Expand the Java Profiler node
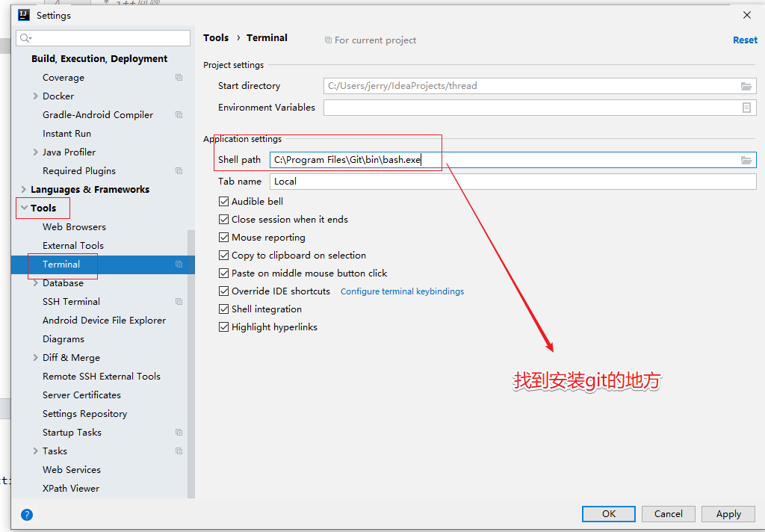765x532 pixels. (35, 152)
